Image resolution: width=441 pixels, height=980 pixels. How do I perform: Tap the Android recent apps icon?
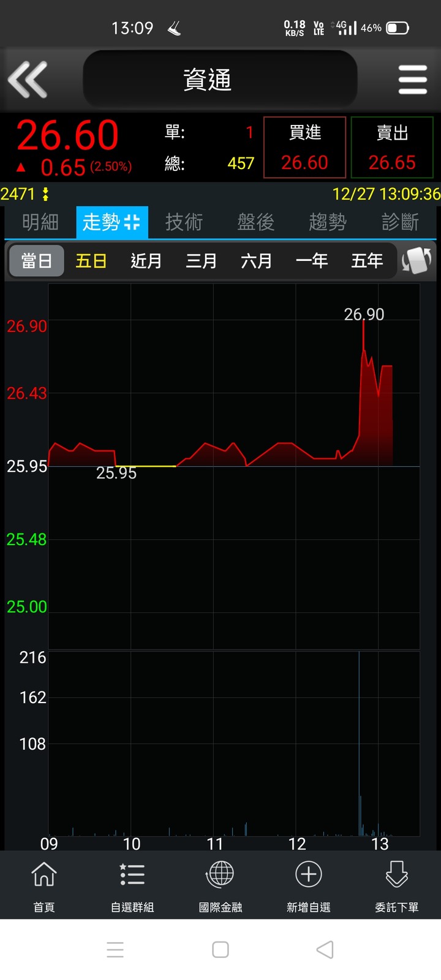[x=115, y=949]
